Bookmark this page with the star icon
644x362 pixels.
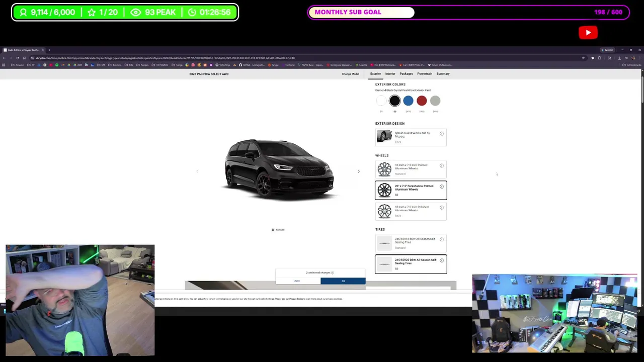tap(583, 58)
